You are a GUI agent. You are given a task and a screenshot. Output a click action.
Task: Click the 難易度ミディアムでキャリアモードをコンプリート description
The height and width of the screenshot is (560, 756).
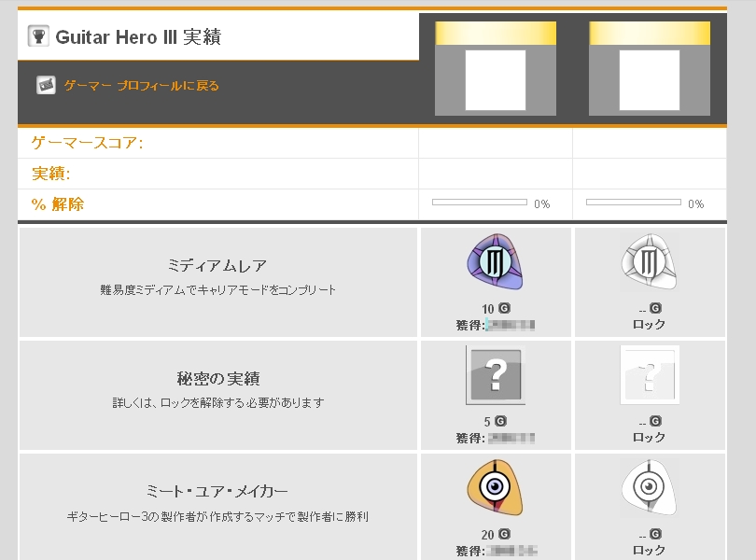tap(217, 290)
